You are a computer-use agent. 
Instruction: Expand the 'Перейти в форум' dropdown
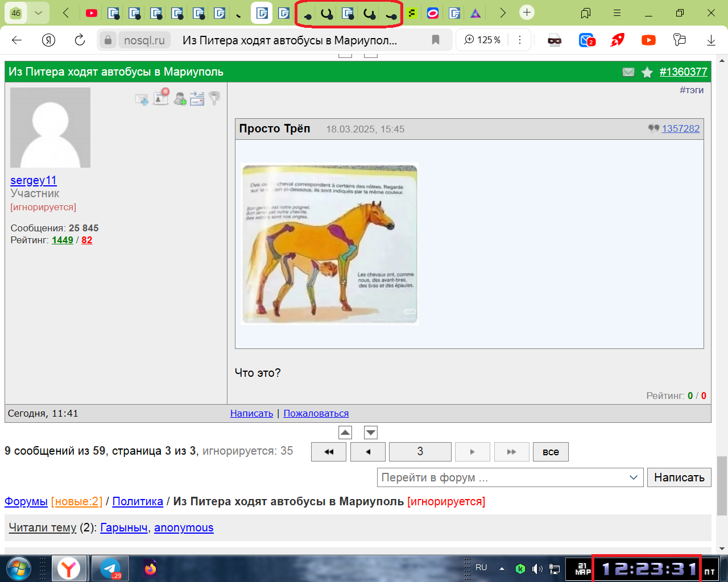click(x=634, y=477)
